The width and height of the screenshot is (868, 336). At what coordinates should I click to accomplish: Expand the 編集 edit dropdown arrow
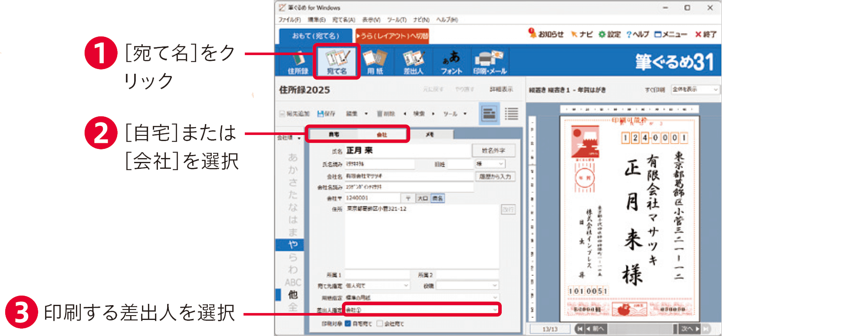[366, 114]
